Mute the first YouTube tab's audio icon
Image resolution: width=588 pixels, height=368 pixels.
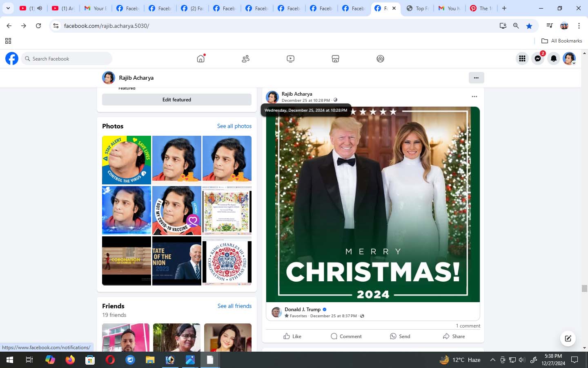(x=40, y=8)
